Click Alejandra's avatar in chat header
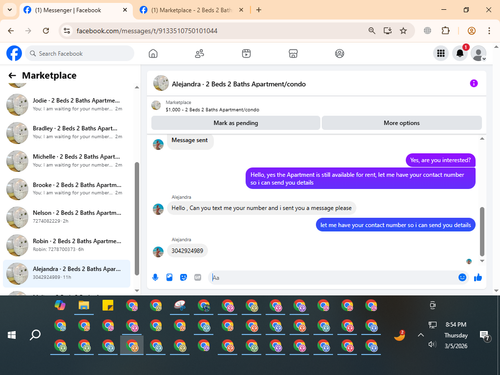 pos(161,83)
